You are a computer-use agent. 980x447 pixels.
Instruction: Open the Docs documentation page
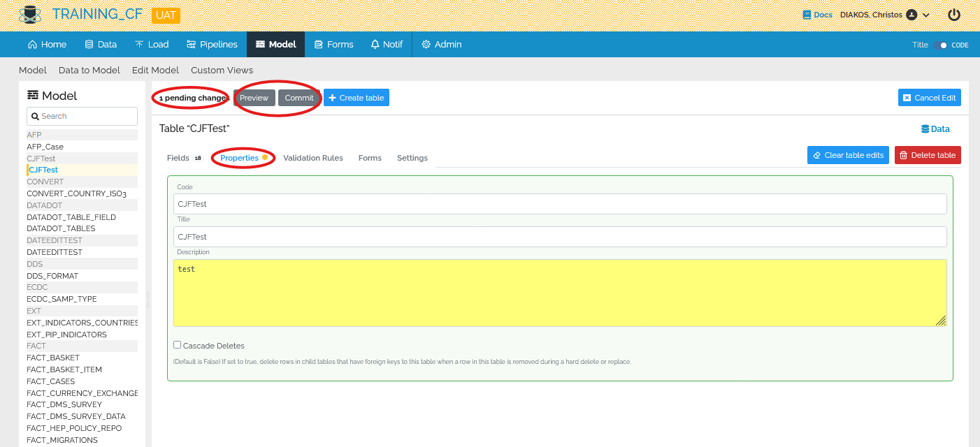tap(816, 13)
